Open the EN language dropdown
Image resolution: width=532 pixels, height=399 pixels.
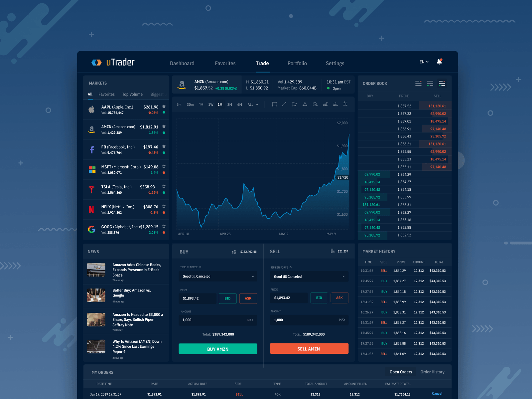tap(424, 62)
